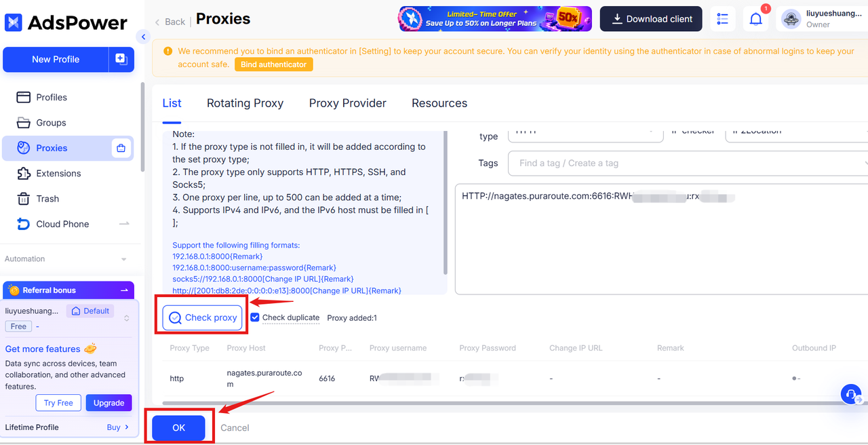Switch to the Proxy Provider tab
The width and height of the screenshot is (868, 445).
[348, 103]
